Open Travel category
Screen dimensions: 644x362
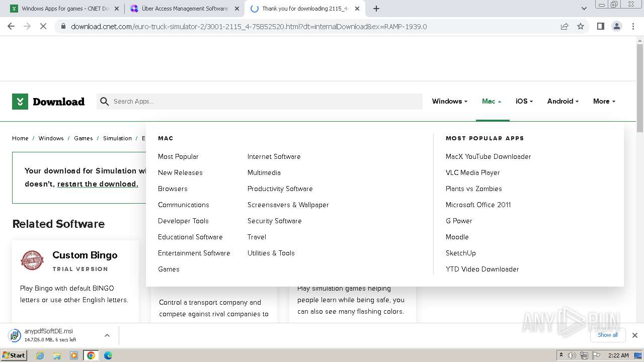point(257,237)
